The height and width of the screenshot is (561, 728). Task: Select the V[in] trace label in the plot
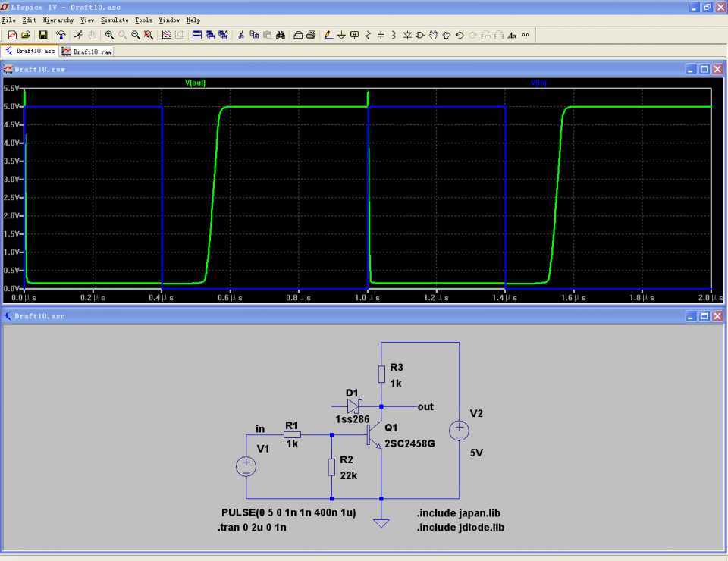click(538, 83)
